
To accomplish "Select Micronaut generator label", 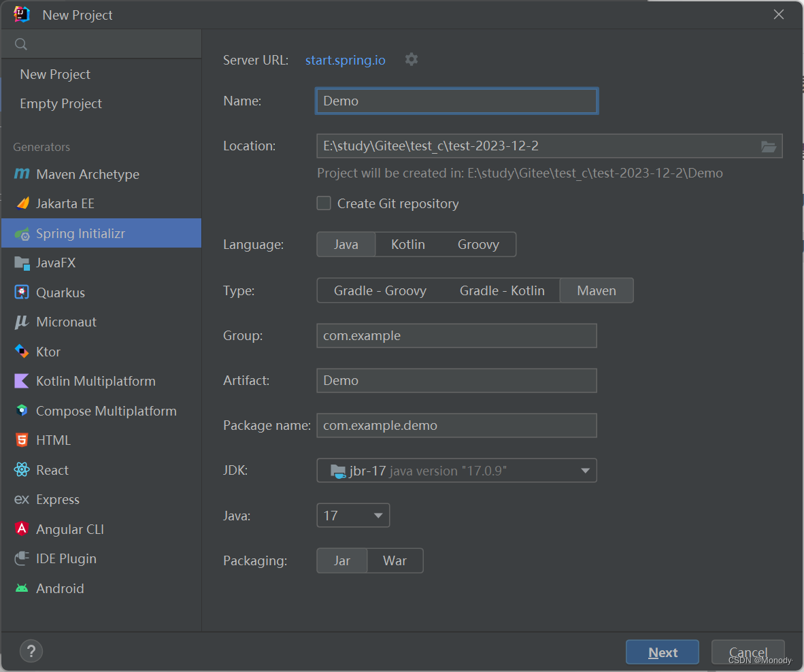I will [x=66, y=322].
